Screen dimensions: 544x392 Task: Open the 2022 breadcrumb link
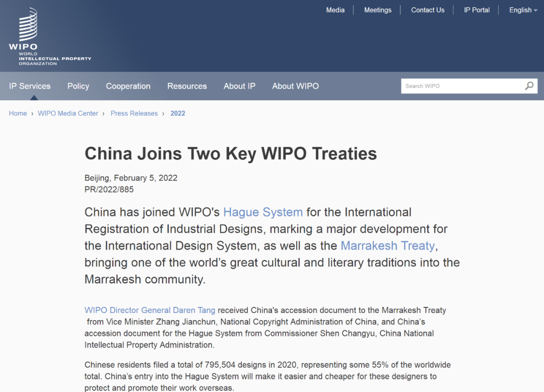[178, 113]
